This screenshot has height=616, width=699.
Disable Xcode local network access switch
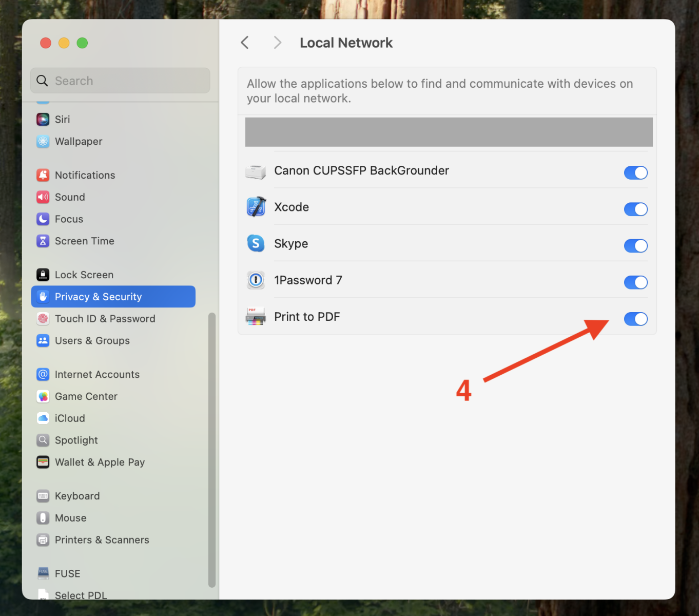pos(636,209)
